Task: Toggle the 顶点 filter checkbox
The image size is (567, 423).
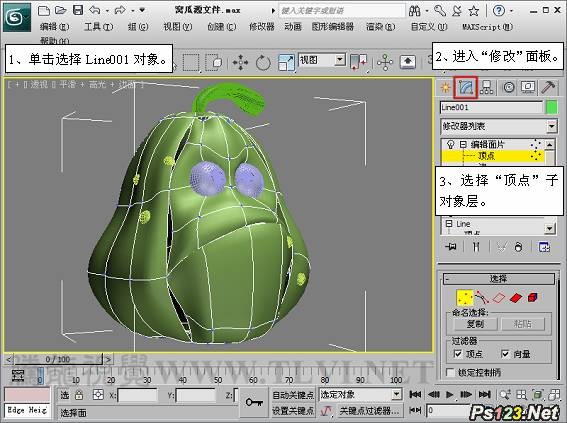Action: click(458, 354)
